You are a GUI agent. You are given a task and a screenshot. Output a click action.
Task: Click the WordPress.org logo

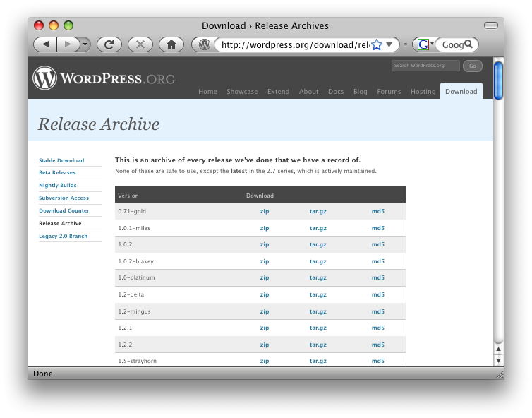pos(104,78)
